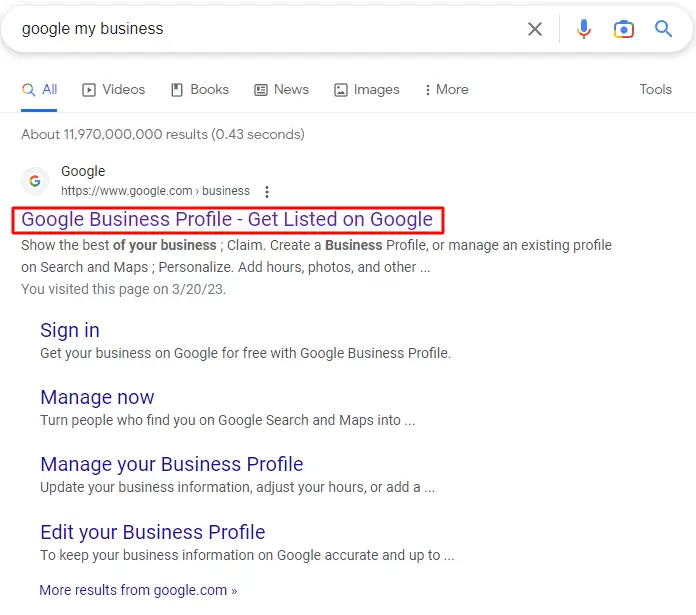Follow the Sign in sitelink
The height and width of the screenshot is (615, 696).
(x=70, y=330)
